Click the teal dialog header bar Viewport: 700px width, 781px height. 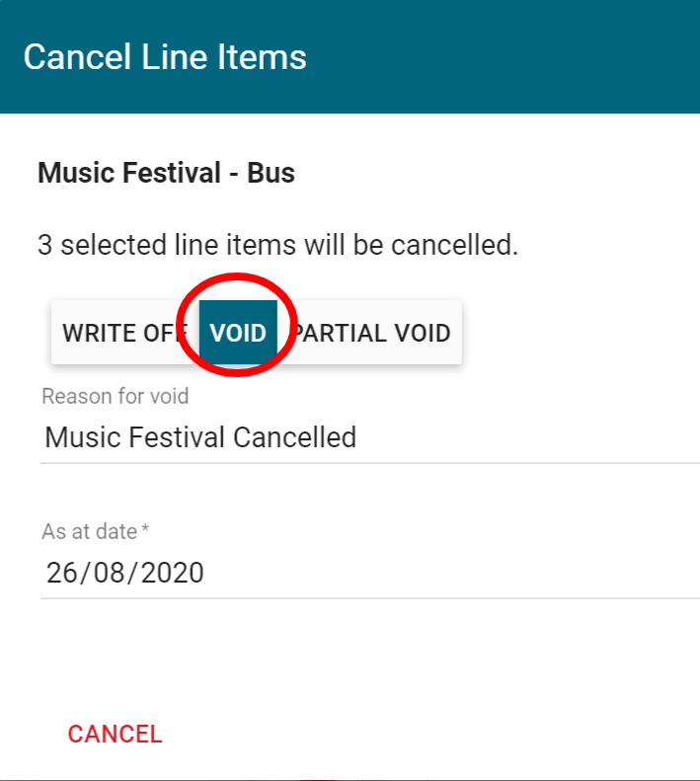494,57
